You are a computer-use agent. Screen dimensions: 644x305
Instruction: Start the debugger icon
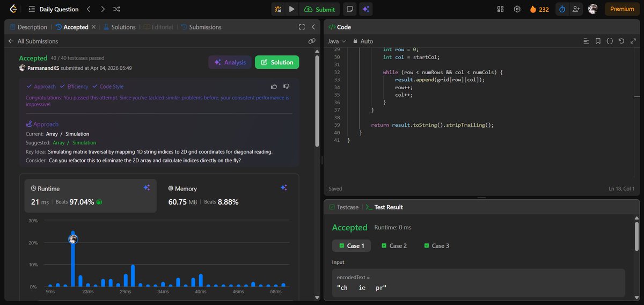[278, 9]
